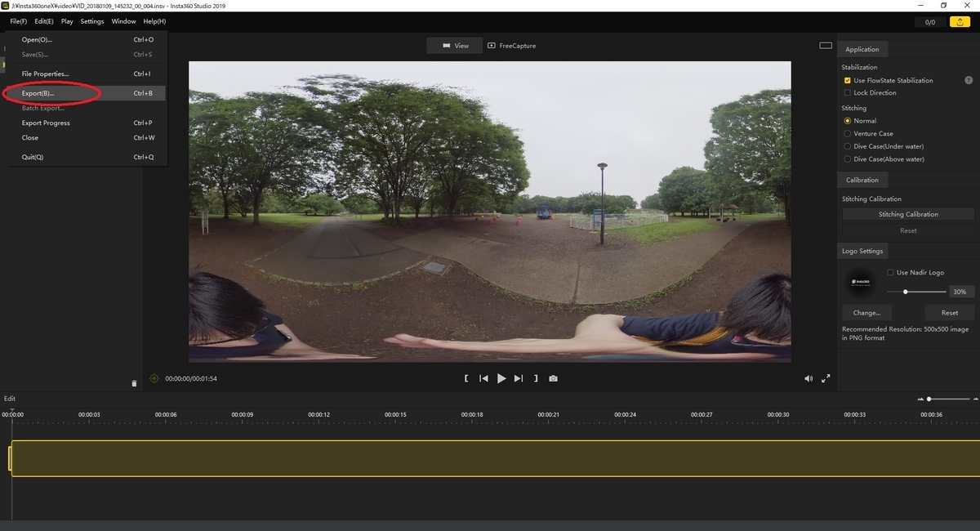Open the Window menu
The image size is (980, 531).
[x=123, y=21]
